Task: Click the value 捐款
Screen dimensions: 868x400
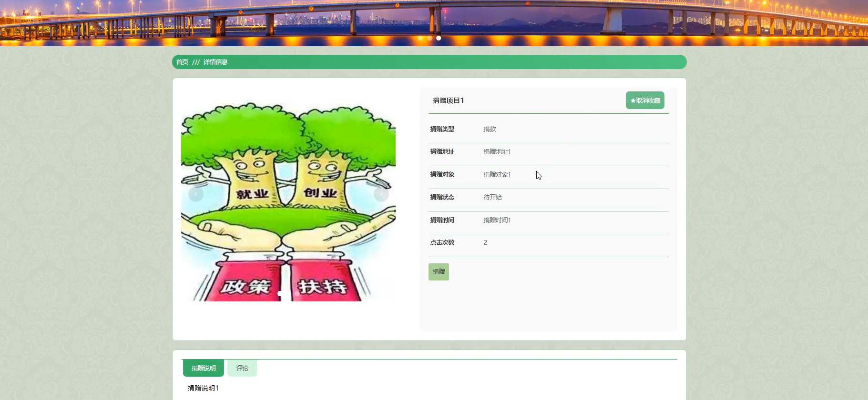Action: point(490,129)
